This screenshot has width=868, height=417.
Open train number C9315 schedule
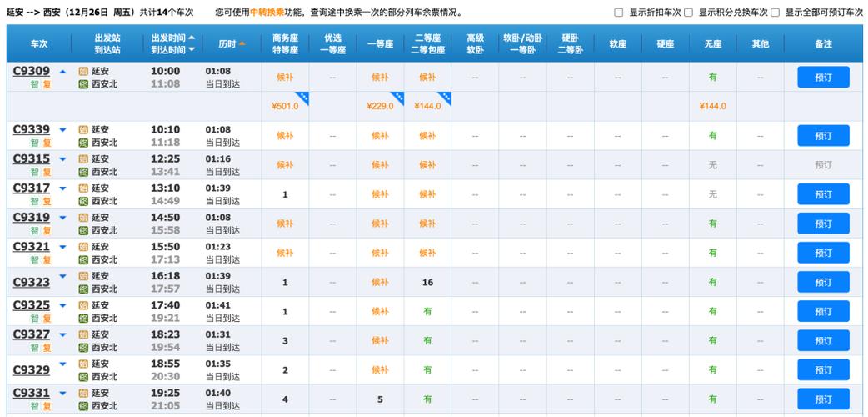(x=32, y=159)
